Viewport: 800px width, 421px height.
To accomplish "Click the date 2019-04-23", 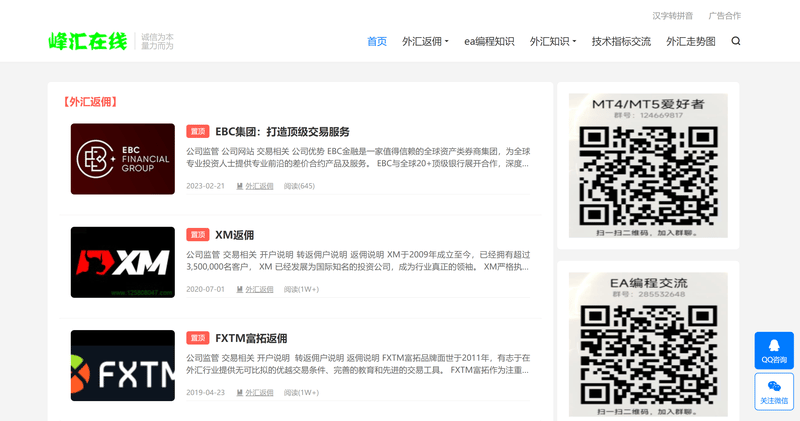I will 205,392.
